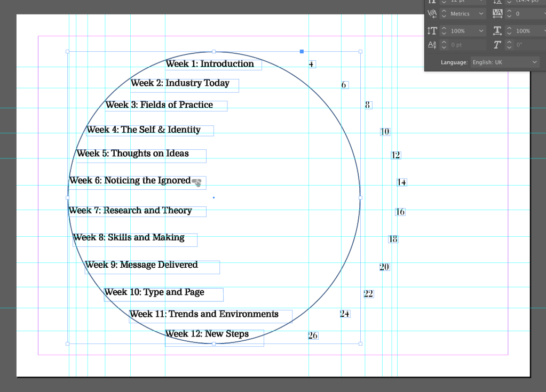Click the baseline shift icon
Screen dimensions: 546x392
pyautogui.click(x=432, y=45)
